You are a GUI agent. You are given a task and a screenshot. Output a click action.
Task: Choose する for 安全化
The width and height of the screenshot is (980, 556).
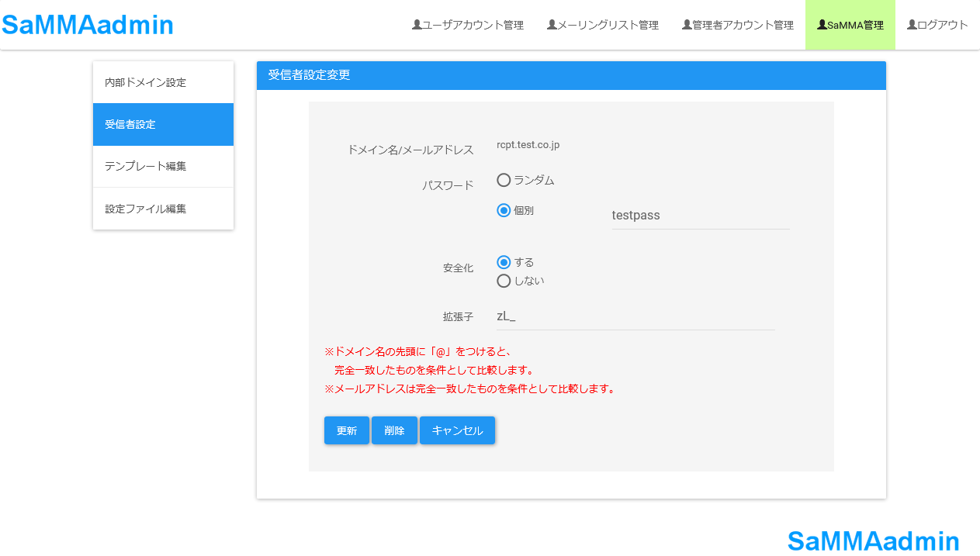(x=504, y=262)
